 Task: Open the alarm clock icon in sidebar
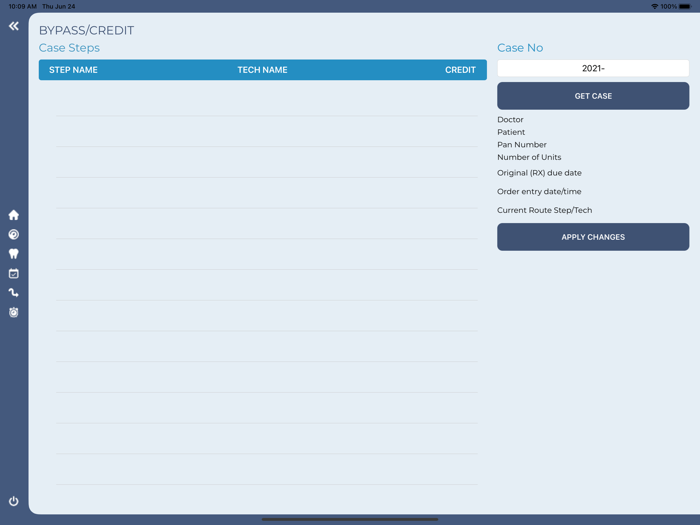point(14,312)
